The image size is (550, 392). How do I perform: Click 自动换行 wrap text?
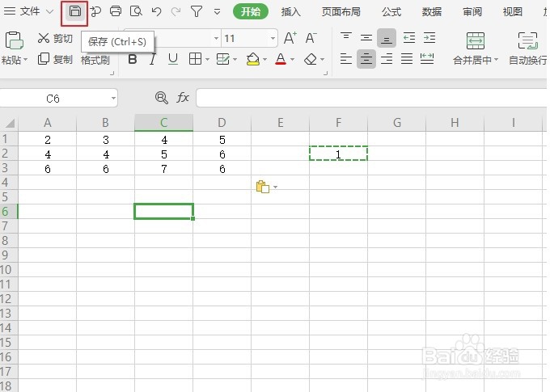(x=527, y=48)
